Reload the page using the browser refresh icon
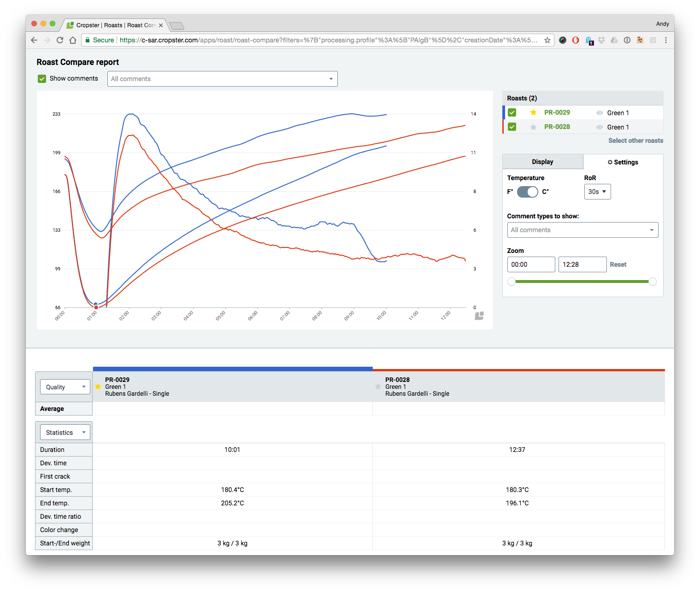The width and height of the screenshot is (700, 592). click(x=60, y=40)
